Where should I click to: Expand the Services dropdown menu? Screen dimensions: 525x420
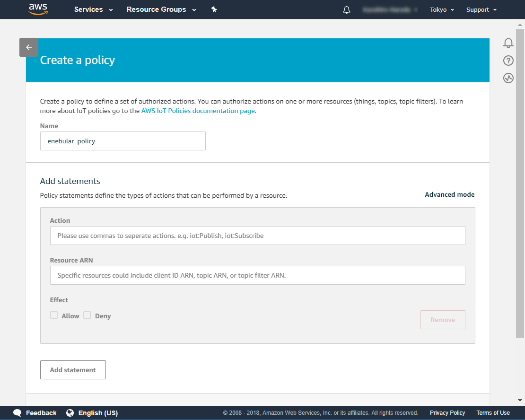93,9
